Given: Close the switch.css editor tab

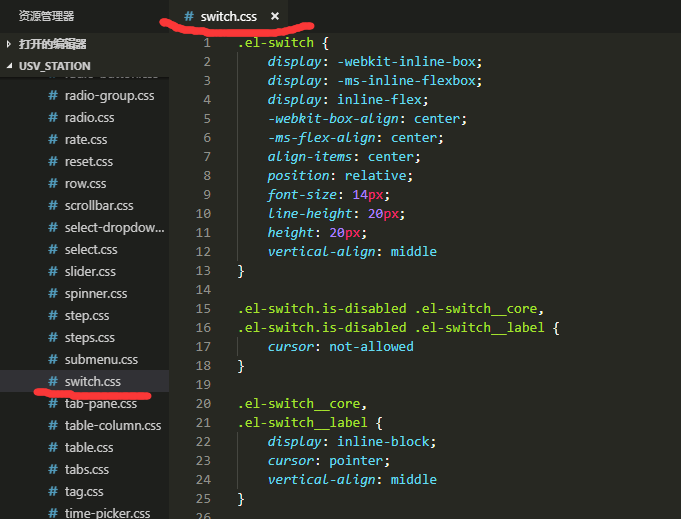Looking at the screenshot, I should coord(274,16).
